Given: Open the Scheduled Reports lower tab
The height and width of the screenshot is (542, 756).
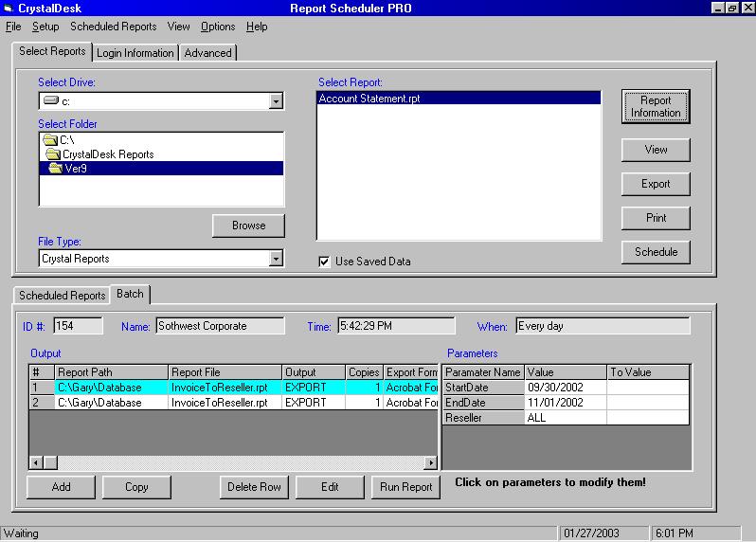Looking at the screenshot, I should 63,296.
